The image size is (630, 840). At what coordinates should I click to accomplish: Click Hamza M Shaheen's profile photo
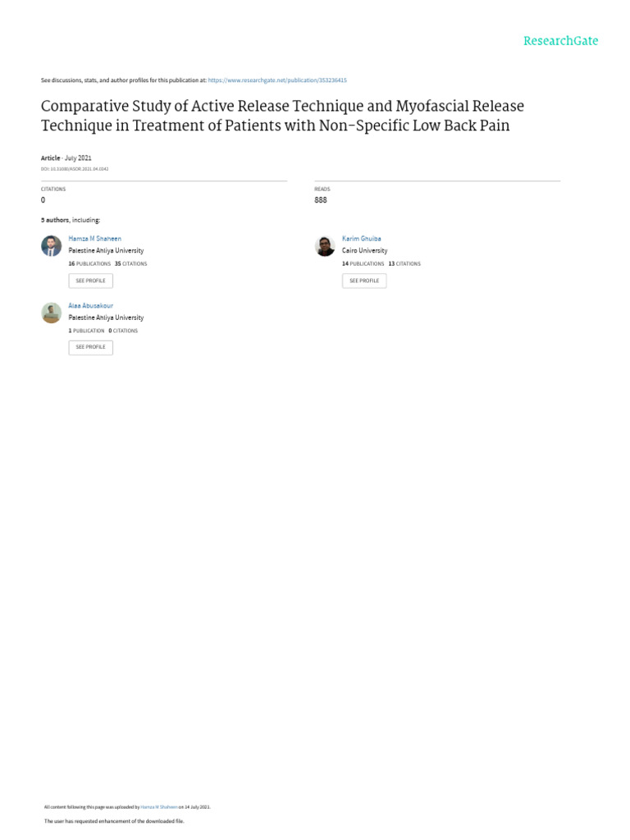[x=51, y=246]
